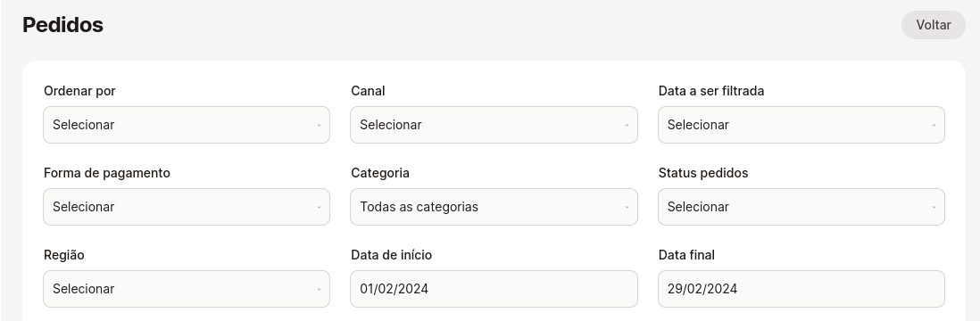Click the Data de início label
980x321 pixels.
tap(391, 255)
